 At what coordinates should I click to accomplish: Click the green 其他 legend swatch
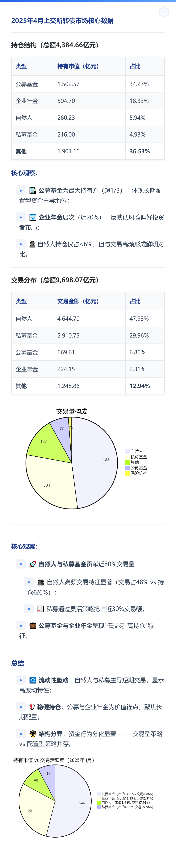[127, 462]
